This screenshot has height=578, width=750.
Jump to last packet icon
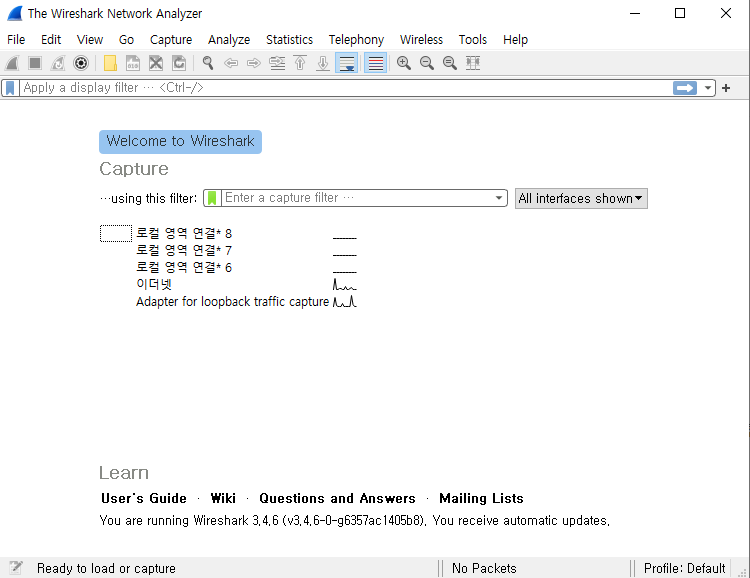click(x=323, y=63)
